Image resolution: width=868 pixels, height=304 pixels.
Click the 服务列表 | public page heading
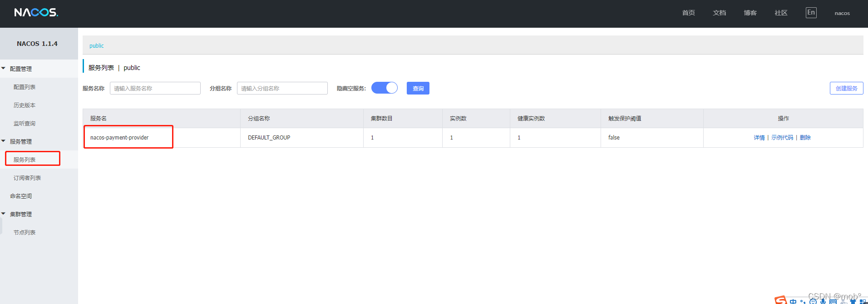(x=114, y=68)
